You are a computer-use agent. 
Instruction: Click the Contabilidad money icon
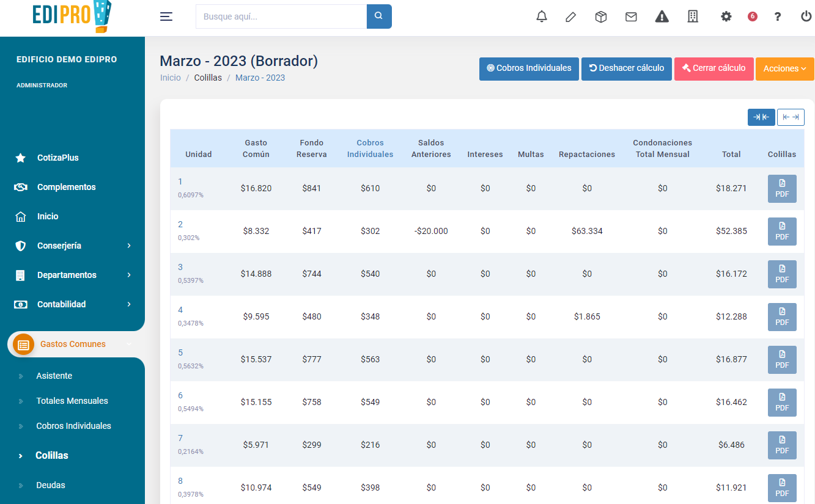21,304
